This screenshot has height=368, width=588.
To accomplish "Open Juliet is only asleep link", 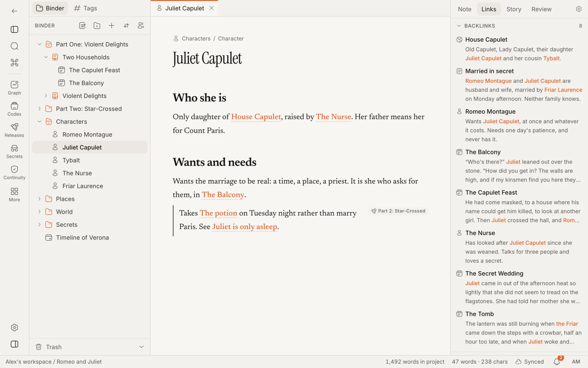I will click(244, 227).
